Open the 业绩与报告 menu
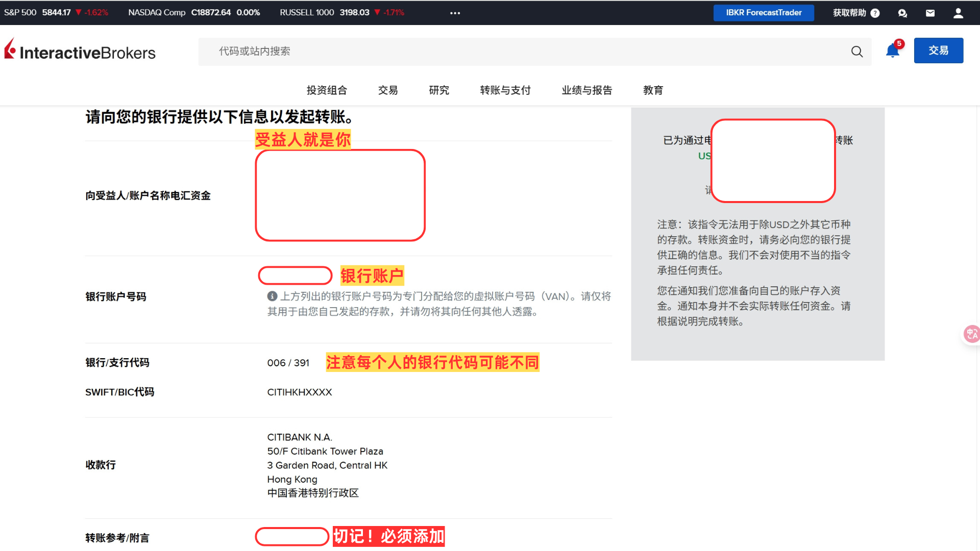980x551 pixels. click(x=586, y=90)
